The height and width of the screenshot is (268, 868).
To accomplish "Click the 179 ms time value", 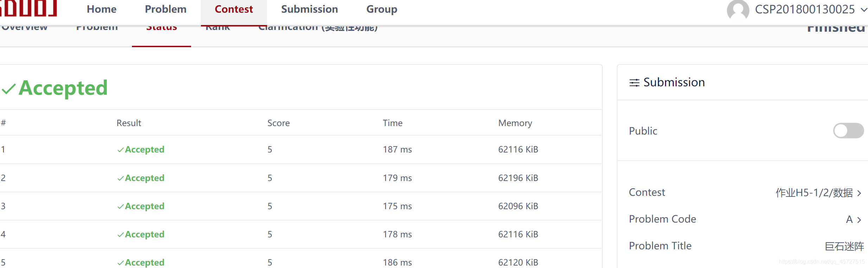I will (397, 178).
